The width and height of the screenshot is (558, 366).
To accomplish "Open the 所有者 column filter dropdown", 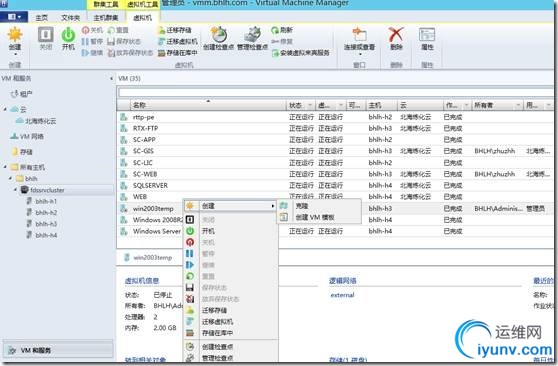I will coord(518,105).
